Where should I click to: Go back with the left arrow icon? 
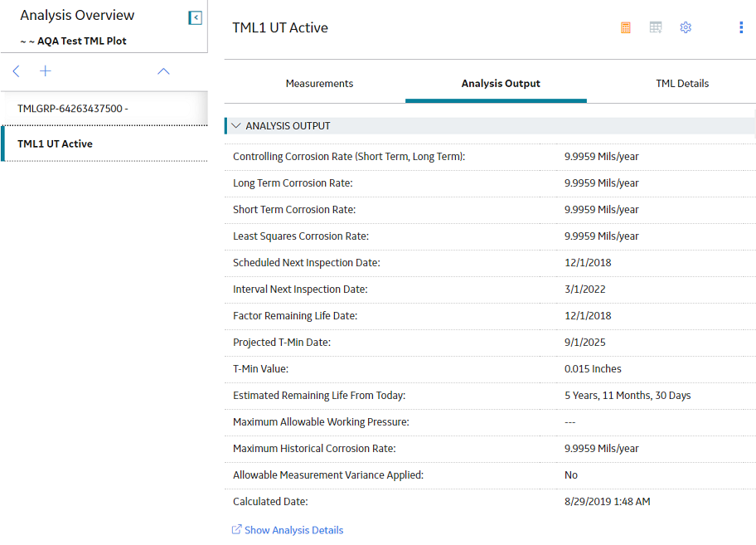(16, 71)
